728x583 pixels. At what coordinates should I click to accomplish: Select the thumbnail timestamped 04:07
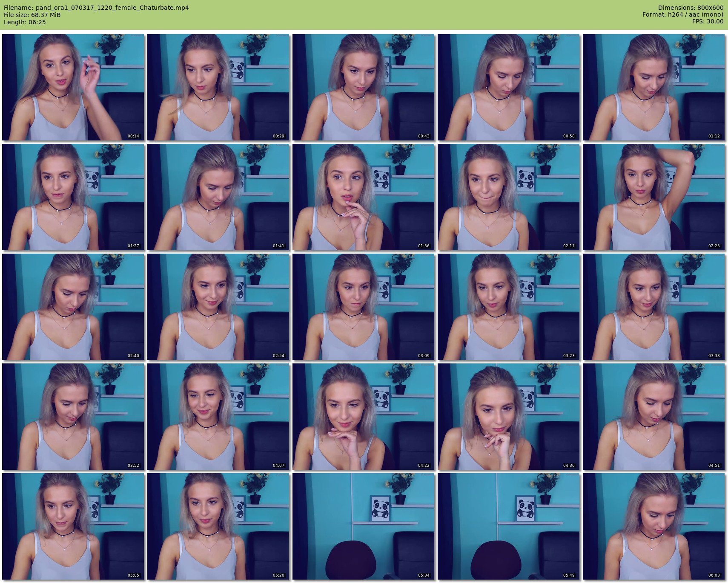(x=218, y=417)
